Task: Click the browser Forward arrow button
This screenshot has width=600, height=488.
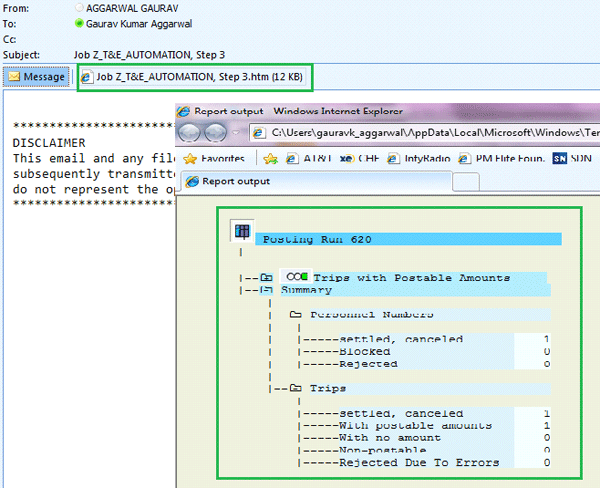Action: 213,133
